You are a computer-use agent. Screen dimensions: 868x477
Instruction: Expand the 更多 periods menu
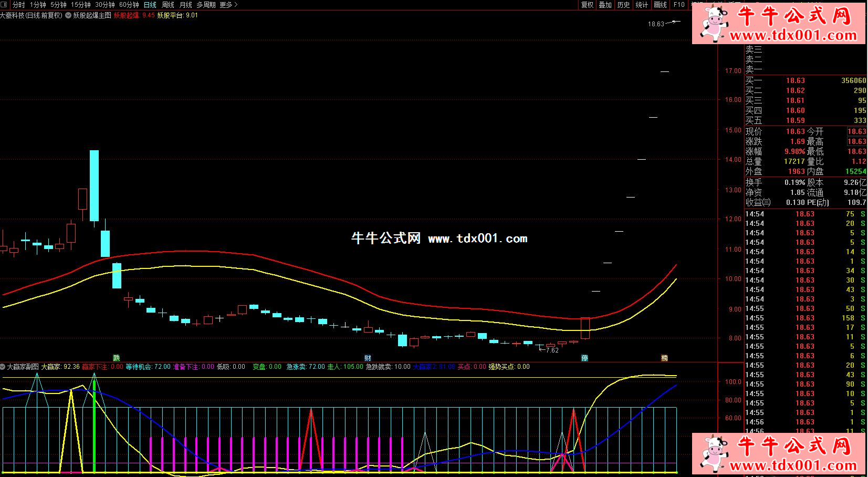point(228,5)
